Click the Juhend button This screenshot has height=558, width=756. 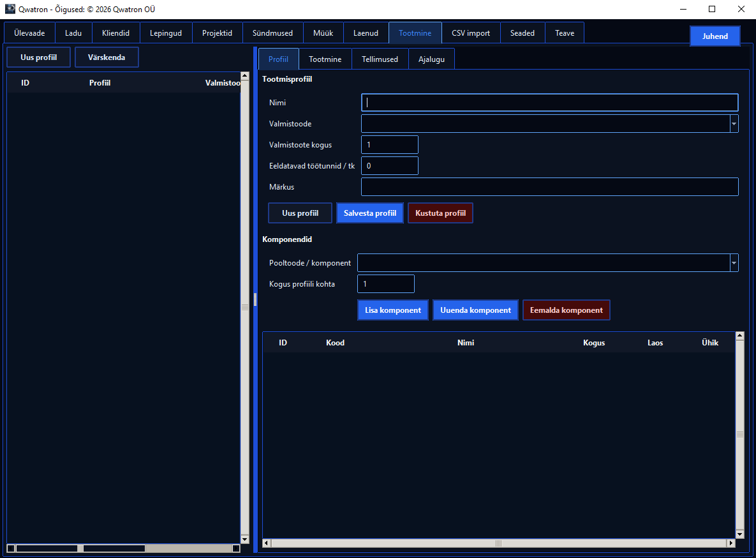coord(715,36)
